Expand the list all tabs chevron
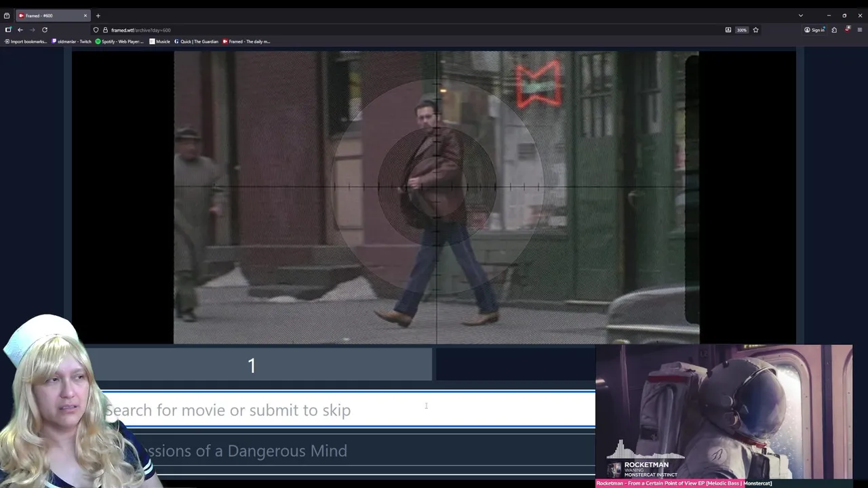The width and height of the screenshot is (868, 488). (x=801, y=16)
